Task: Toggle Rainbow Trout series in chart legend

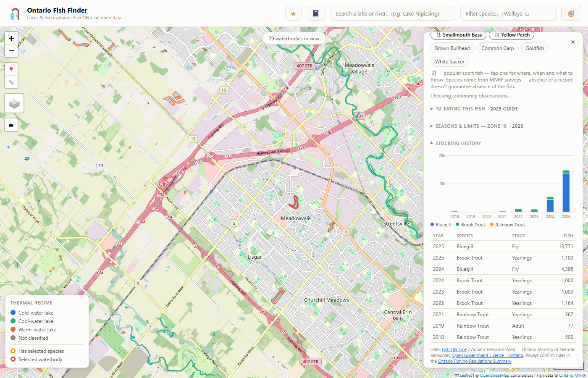Action: point(507,225)
